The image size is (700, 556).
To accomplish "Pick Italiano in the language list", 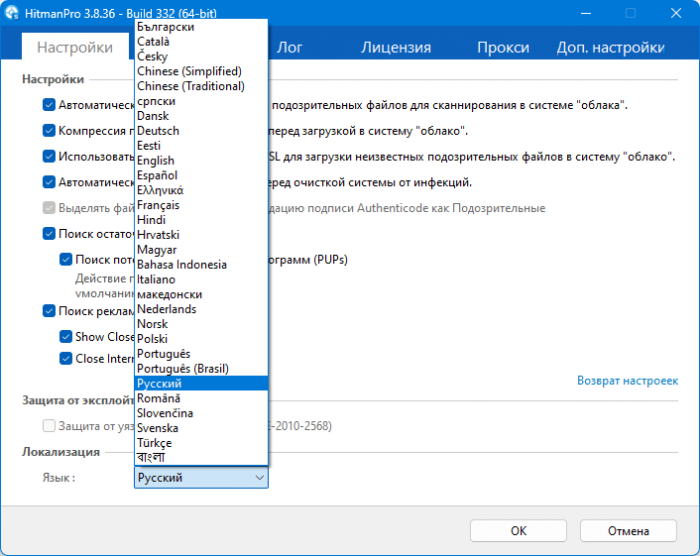I will coord(201,279).
